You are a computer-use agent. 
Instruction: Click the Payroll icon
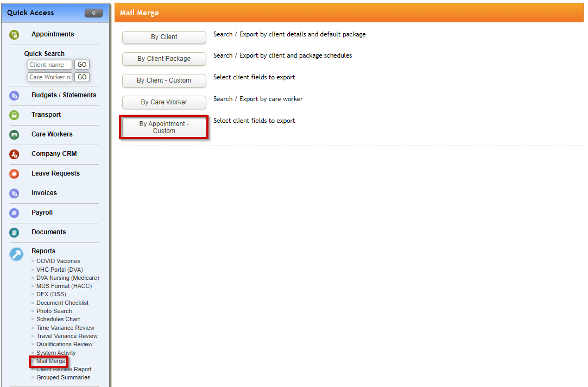click(x=14, y=213)
